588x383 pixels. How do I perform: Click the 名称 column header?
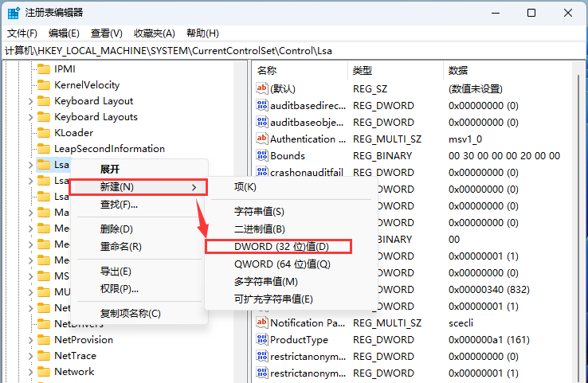pyautogui.click(x=300, y=70)
